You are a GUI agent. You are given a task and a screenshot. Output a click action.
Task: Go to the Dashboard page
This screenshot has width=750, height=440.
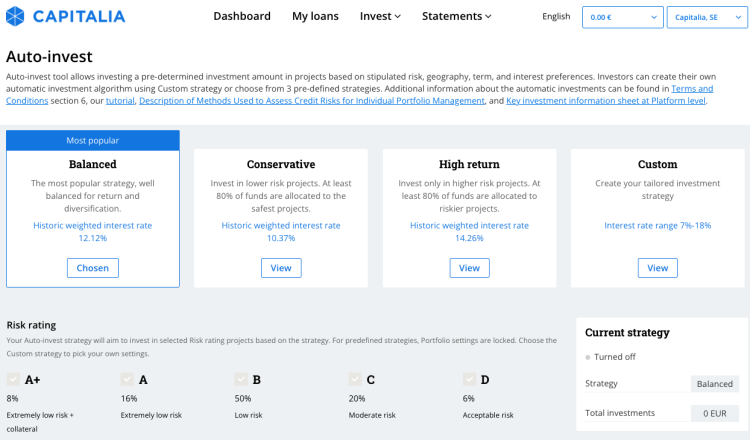coord(242,16)
